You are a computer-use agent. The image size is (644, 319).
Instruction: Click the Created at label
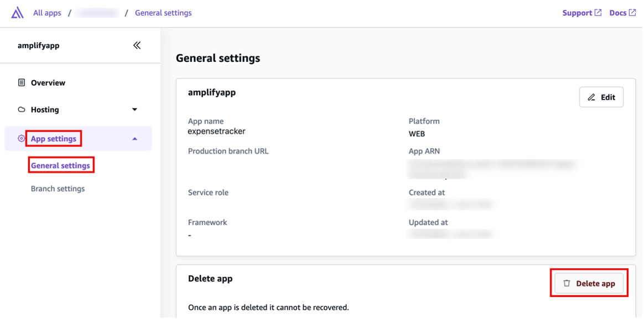pos(427,192)
